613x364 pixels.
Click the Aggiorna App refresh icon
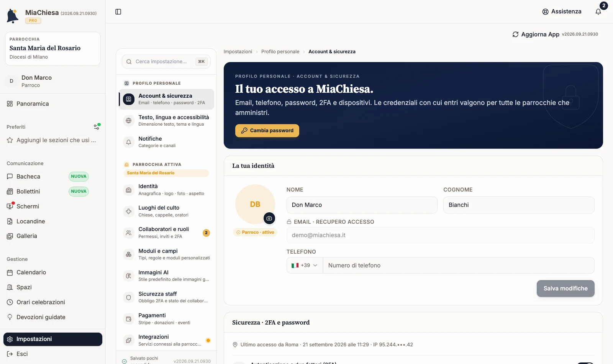[x=516, y=34]
